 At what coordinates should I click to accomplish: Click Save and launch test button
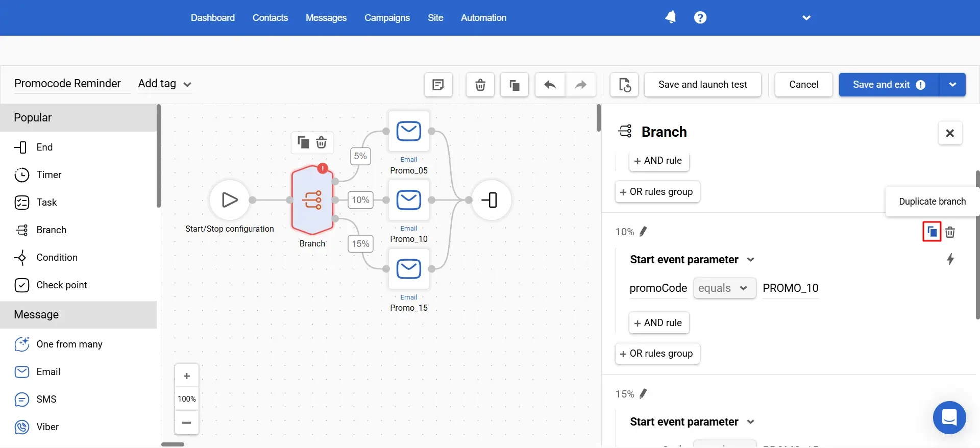pos(702,85)
